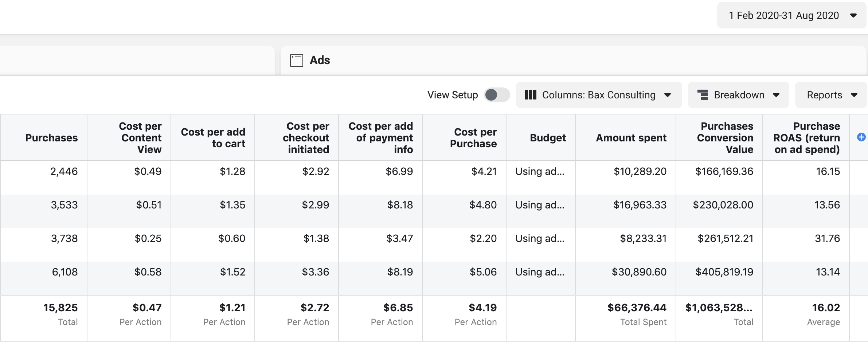868x344 pixels.
Task: Open the Breakdown dropdown menu
Action: (776, 95)
